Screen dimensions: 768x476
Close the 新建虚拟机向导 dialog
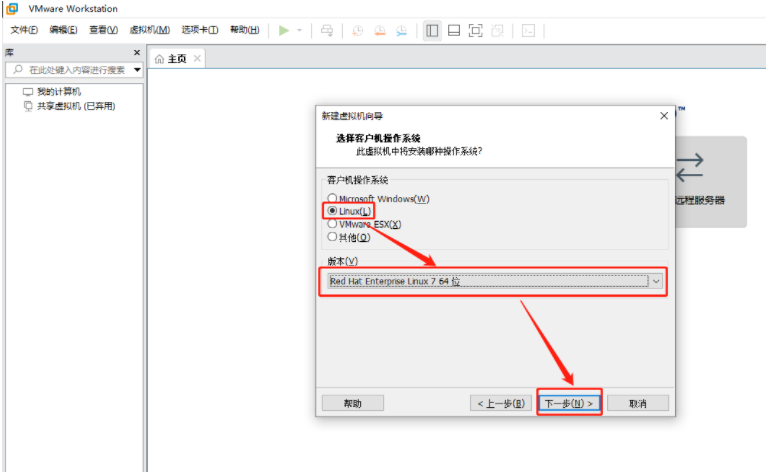tap(664, 116)
